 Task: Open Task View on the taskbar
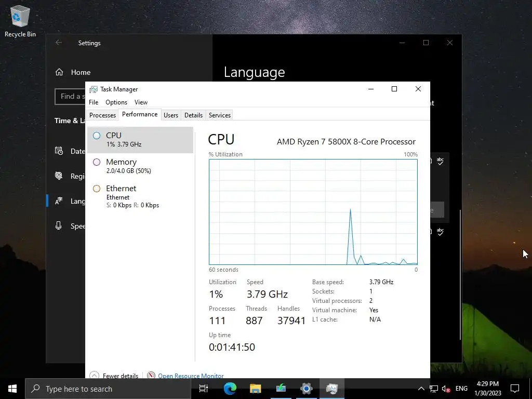[x=204, y=389]
